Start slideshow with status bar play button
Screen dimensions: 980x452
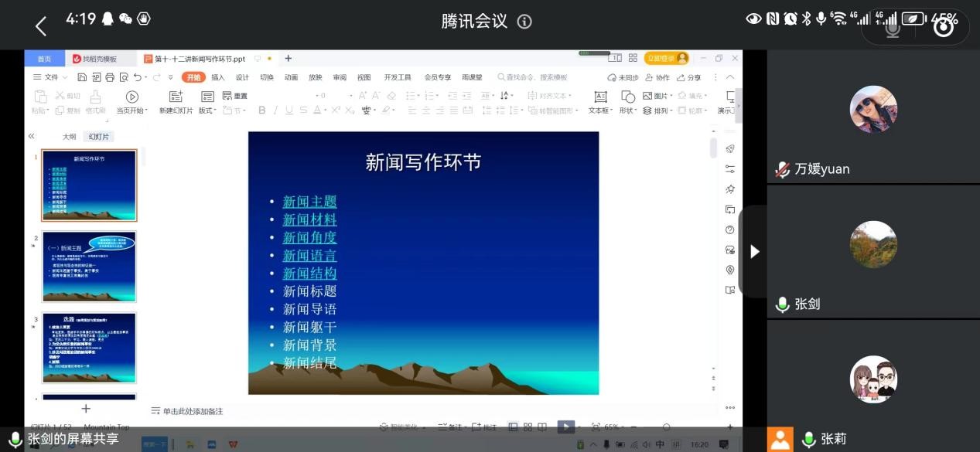point(566,427)
